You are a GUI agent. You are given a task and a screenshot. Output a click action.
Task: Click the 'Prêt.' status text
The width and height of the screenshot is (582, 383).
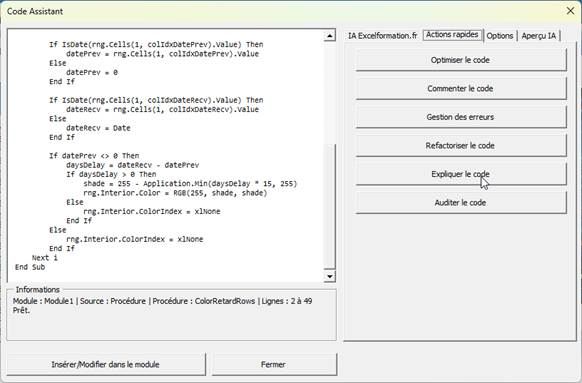pyautogui.click(x=21, y=310)
